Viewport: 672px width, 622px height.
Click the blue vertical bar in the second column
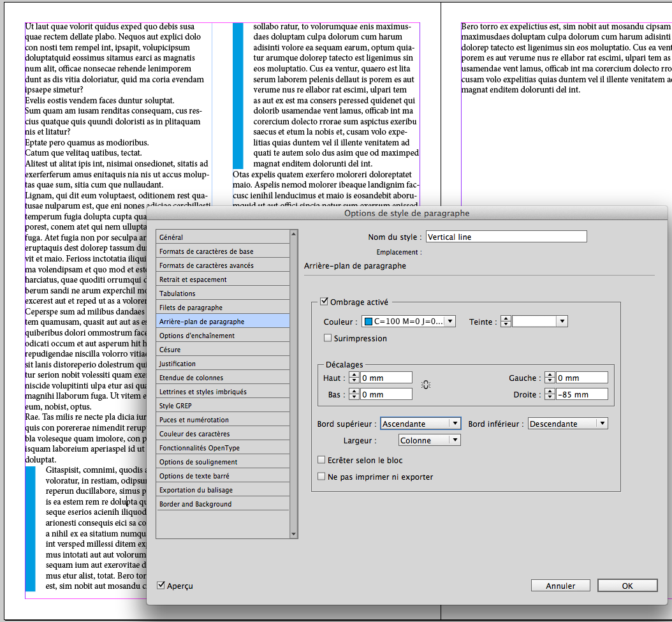238,96
